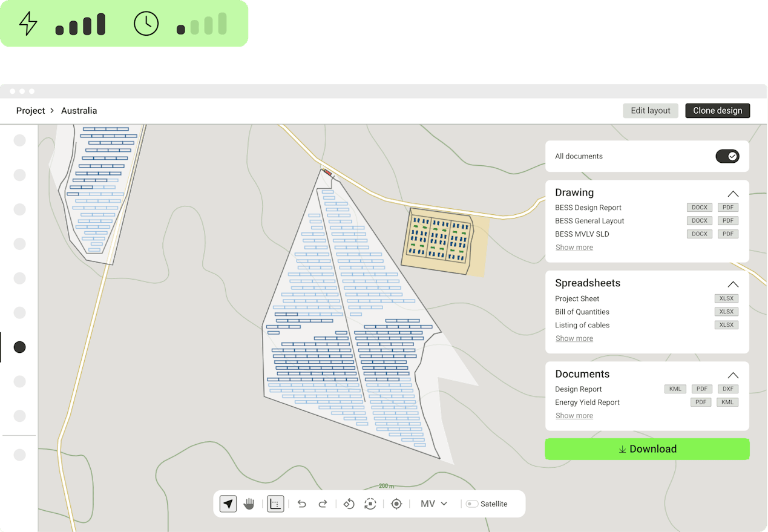The image size is (768, 532).
Task: Click the Clone design button
Action: 717,111
